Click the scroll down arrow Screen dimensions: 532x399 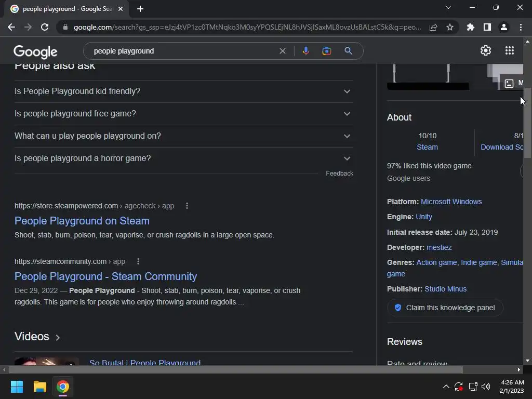click(x=527, y=361)
